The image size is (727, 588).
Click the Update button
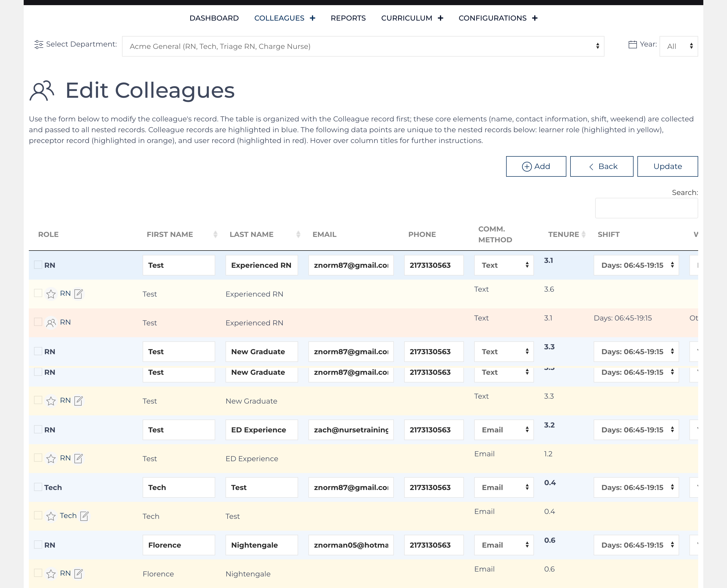pyautogui.click(x=667, y=166)
